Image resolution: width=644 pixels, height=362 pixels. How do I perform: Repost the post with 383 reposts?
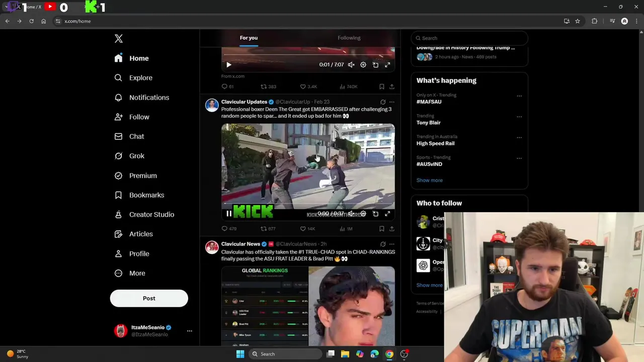click(268, 86)
